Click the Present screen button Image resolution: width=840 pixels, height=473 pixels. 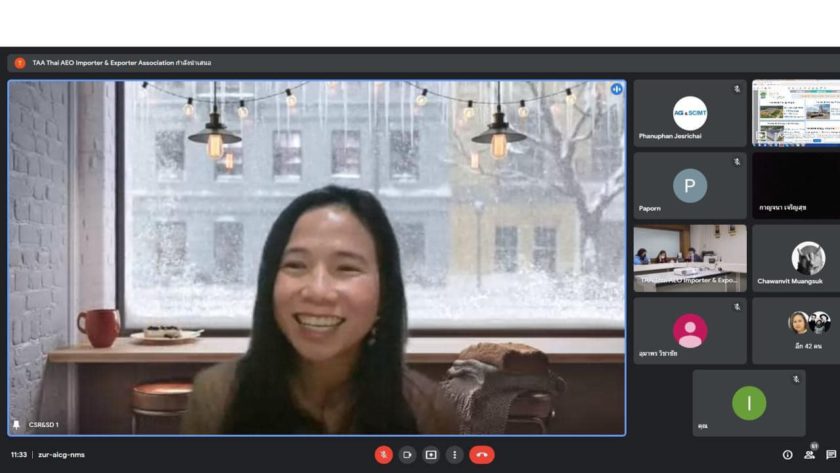[431, 455]
